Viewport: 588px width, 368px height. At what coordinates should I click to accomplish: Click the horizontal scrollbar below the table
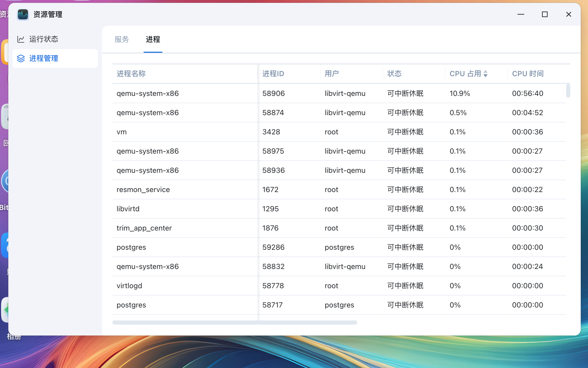[234, 323]
